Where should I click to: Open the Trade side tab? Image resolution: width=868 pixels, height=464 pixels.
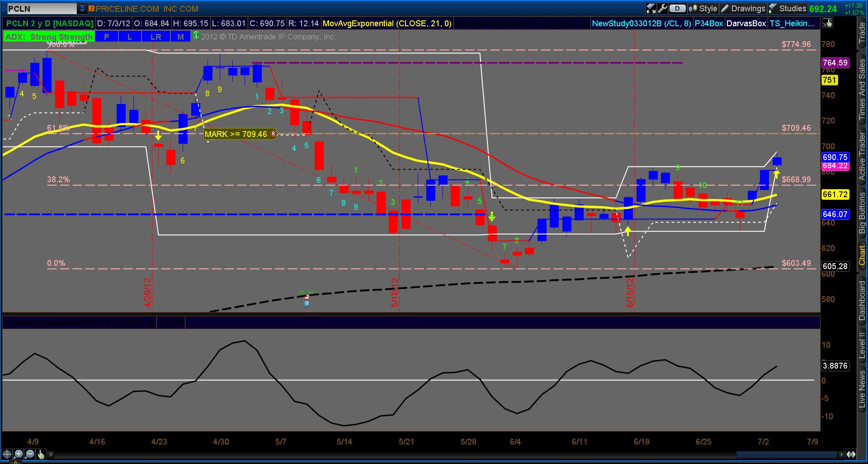862,33
